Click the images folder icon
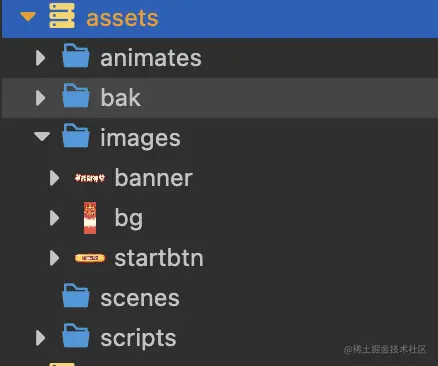438x366 pixels. pos(76,136)
